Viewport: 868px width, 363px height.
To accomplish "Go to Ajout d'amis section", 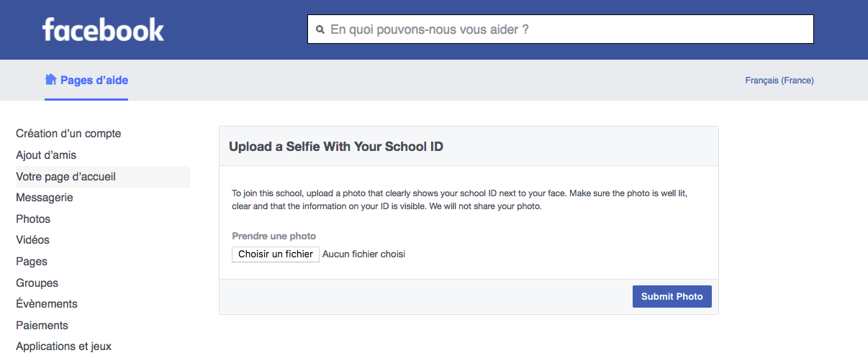I will click(x=46, y=155).
